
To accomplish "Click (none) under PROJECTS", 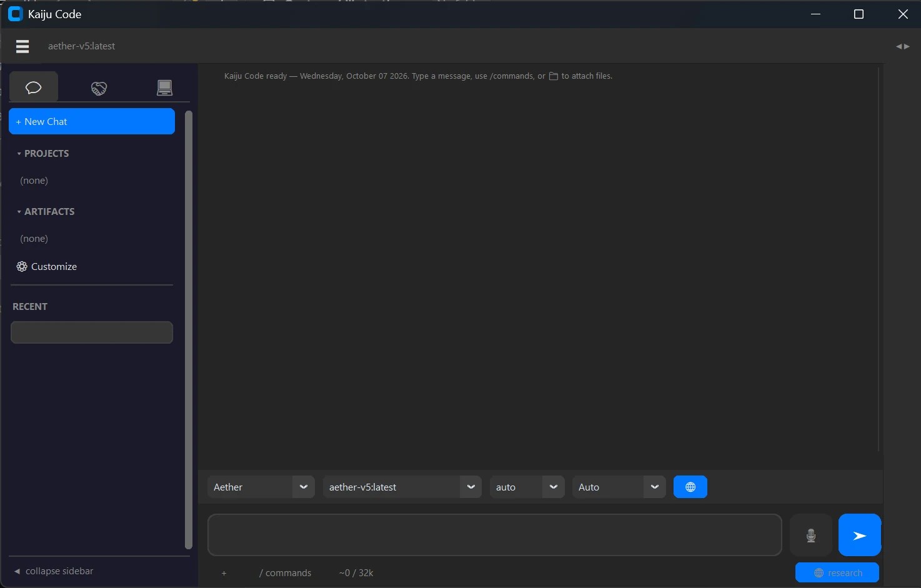I will (x=34, y=181).
